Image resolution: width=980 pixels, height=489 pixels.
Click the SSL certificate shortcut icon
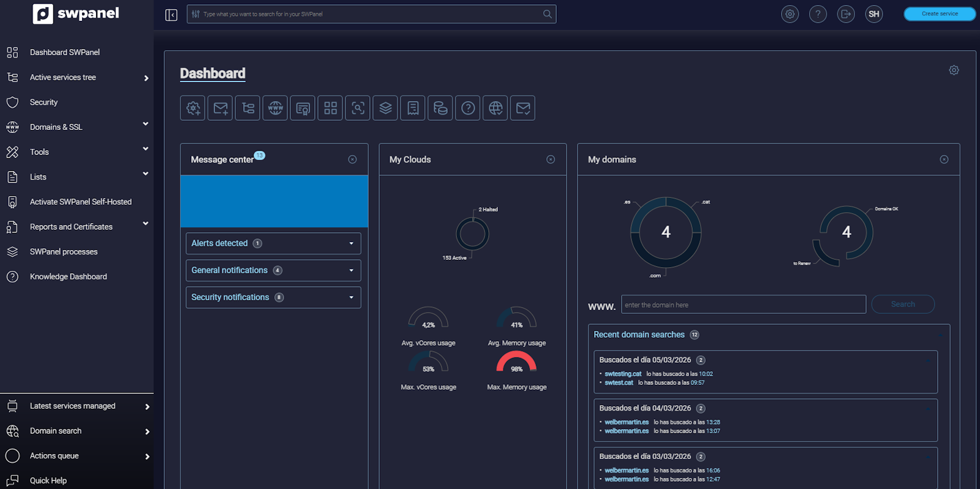coord(303,108)
